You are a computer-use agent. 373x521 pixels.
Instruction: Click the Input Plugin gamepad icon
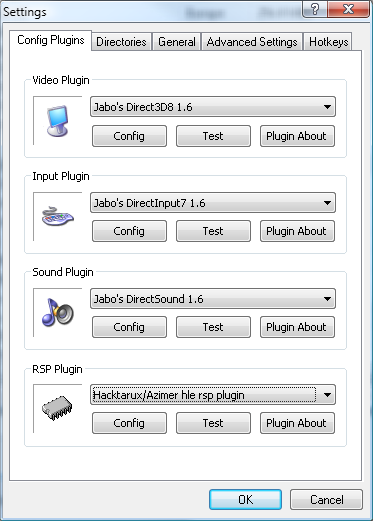(58, 216)
